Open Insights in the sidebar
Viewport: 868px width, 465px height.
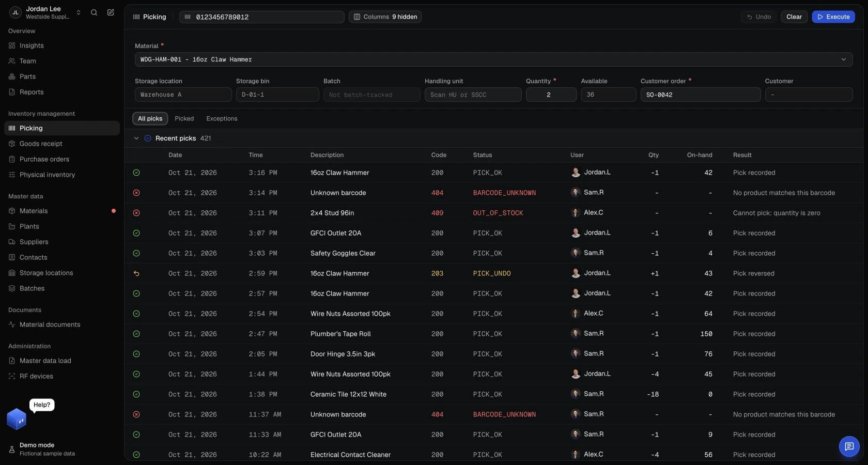62,45
